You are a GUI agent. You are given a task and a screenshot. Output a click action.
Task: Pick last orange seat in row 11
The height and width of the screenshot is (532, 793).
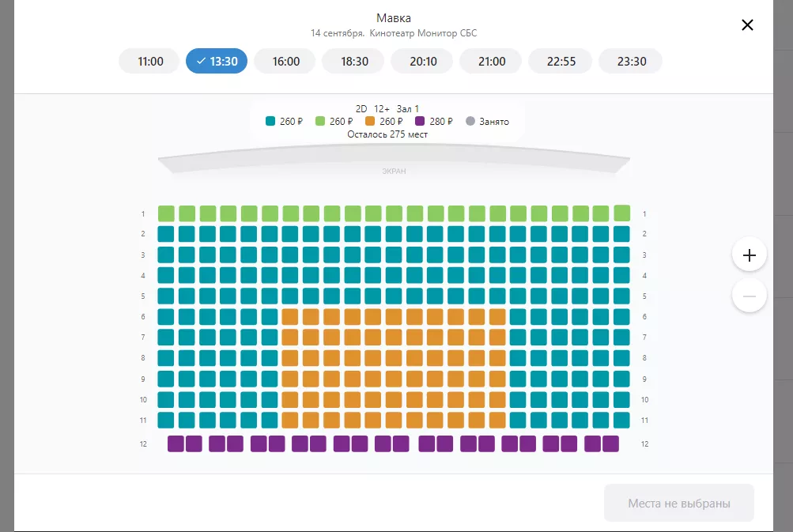point(497,420)
